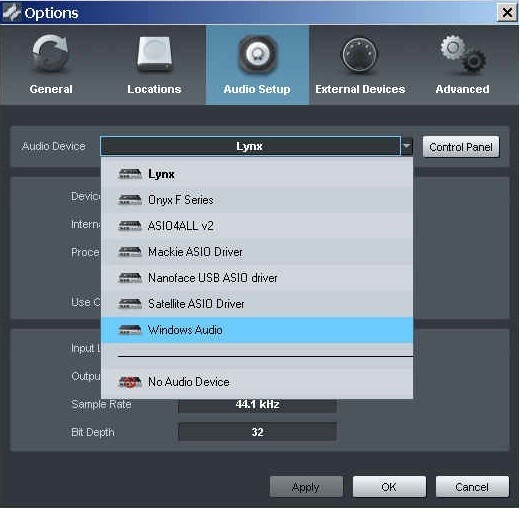Click the Lynx interface icon in list
The height and width of the screenshot is (508, 519).
click(x=130, y=174)
